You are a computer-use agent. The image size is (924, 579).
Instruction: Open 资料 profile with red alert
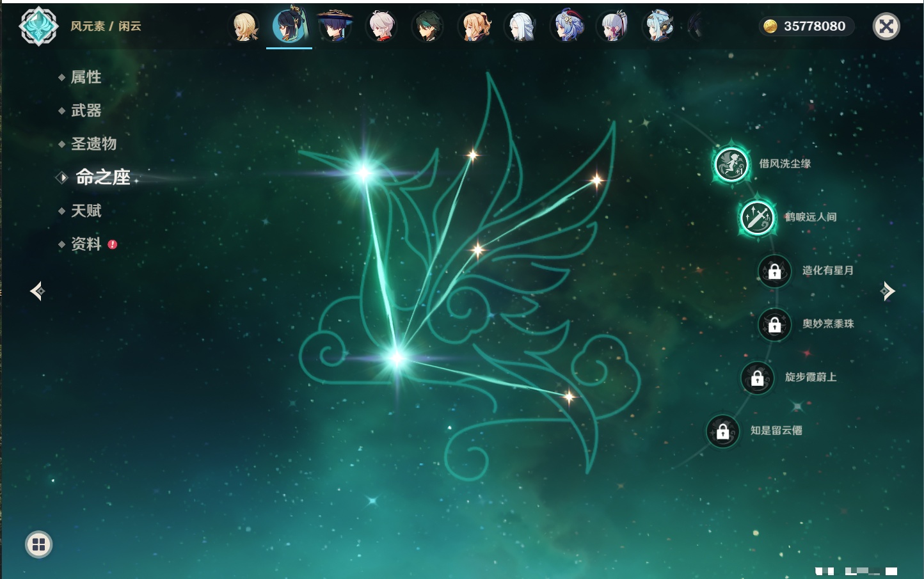(x=86, y=244)
